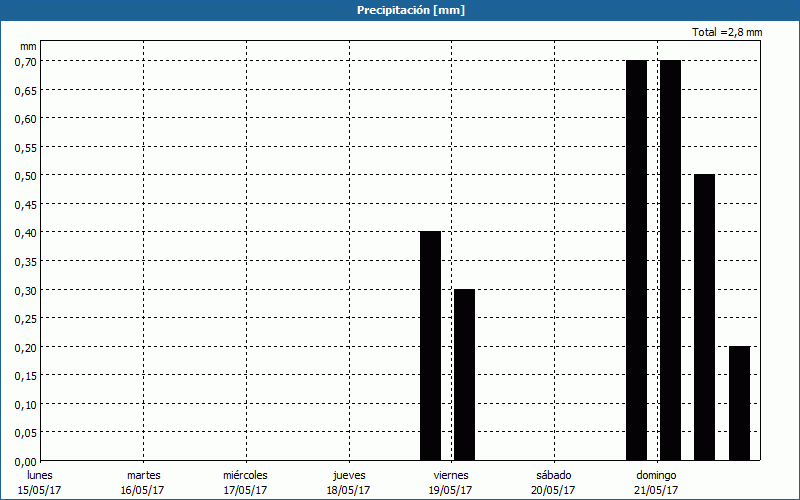Click the mm unit label above y-axis

tap(28, 46)
